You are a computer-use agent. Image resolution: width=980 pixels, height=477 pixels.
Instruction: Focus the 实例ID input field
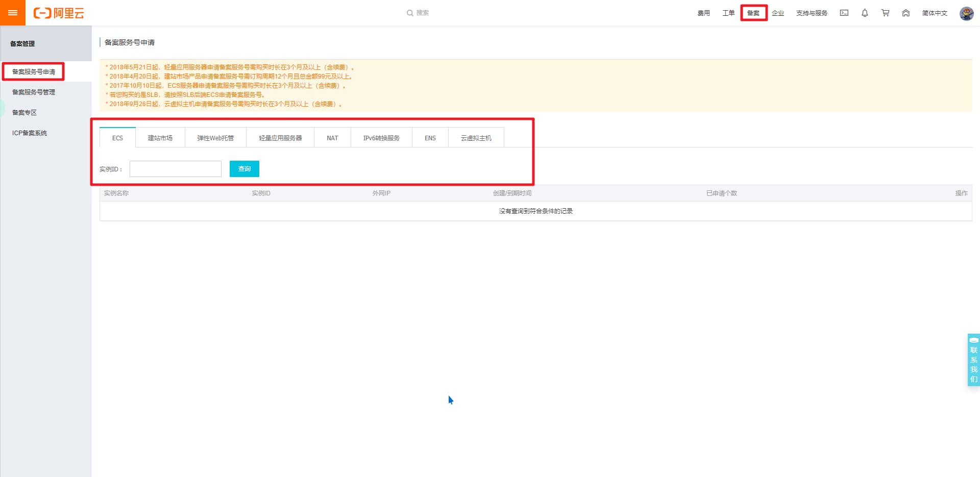pyautogui.click(x=176, y=169)
